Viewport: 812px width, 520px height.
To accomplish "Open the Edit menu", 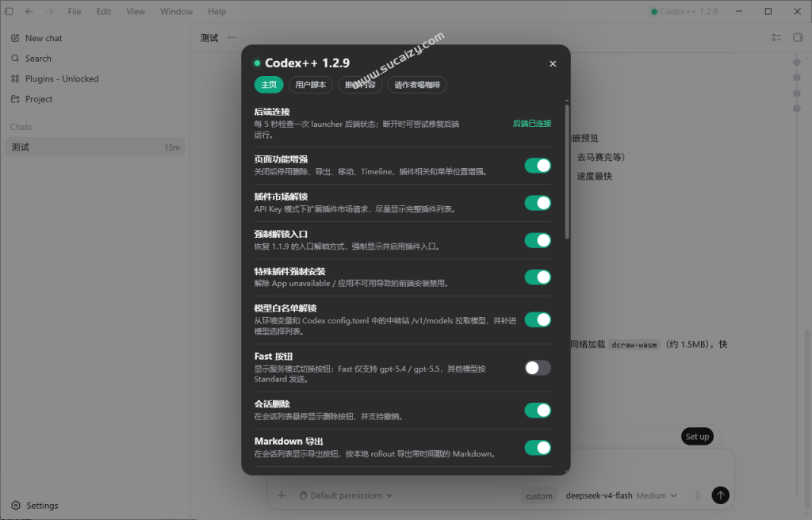I will coord(104,11).
